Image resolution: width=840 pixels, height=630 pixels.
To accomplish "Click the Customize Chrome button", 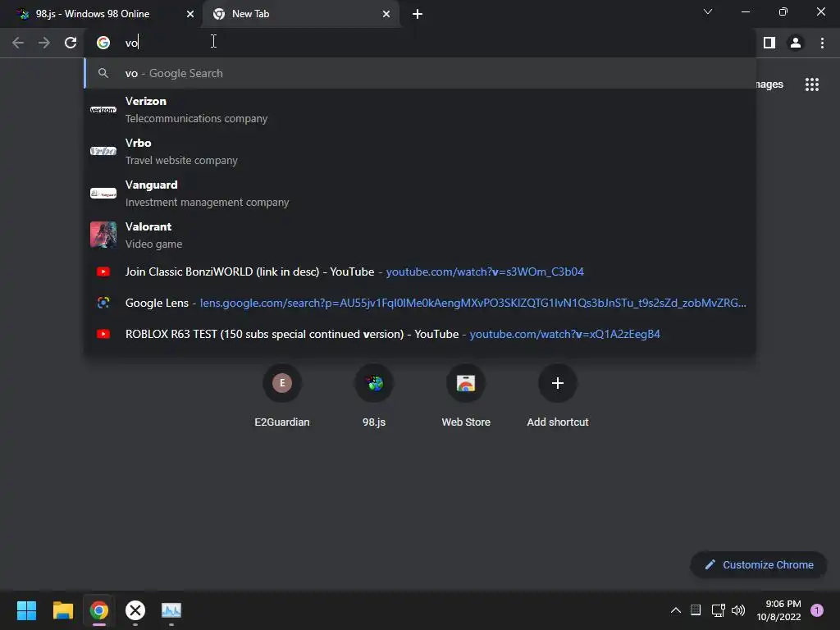I will click(759, 564).
